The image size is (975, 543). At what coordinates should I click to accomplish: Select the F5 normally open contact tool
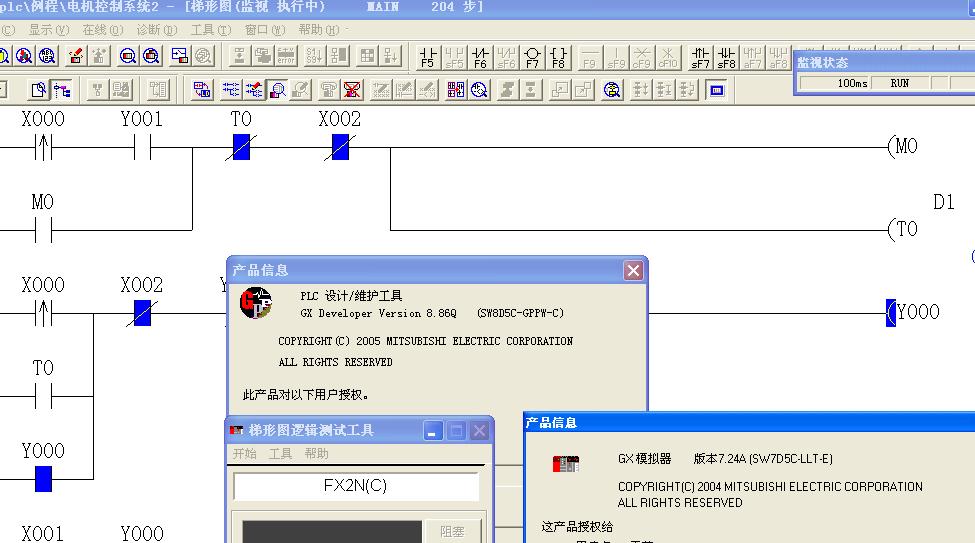pos(428,56)
